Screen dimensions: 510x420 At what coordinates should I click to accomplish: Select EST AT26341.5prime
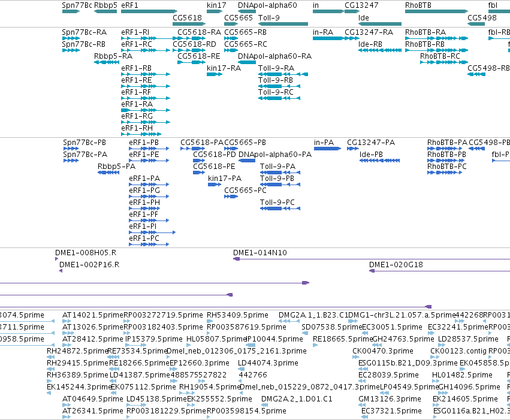coord(93,411)
